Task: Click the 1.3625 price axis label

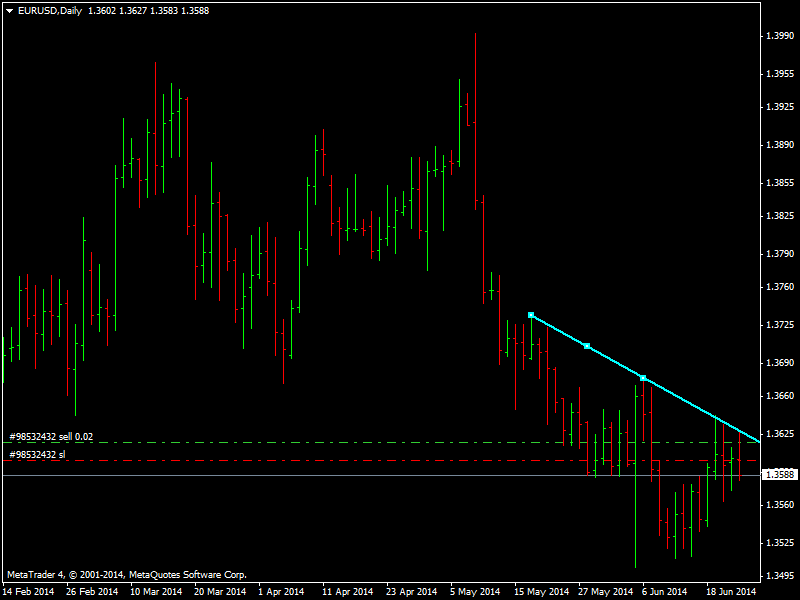Action: pyautogui.click(x=780, y=434)
